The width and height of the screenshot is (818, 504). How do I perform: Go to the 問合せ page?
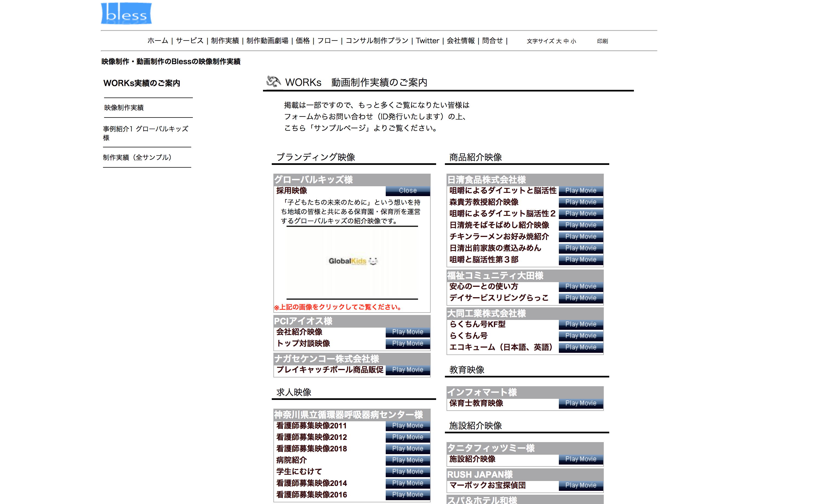tap(492, 41)
